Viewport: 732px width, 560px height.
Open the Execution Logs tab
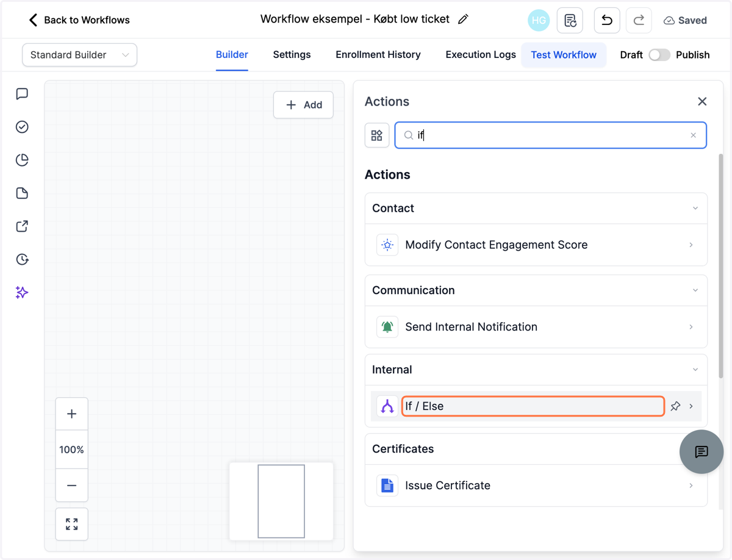(x=481, y=55)
